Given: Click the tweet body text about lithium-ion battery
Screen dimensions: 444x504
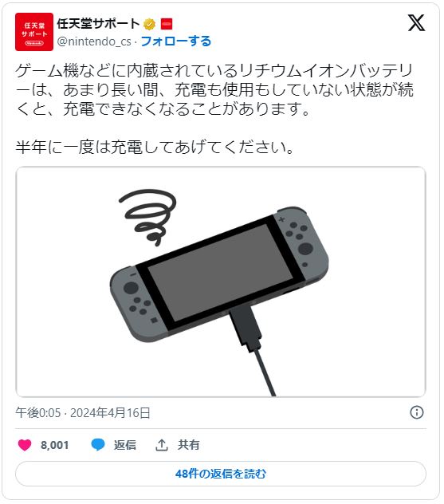Looking at the screenshot, I should (x=214, y=90).
